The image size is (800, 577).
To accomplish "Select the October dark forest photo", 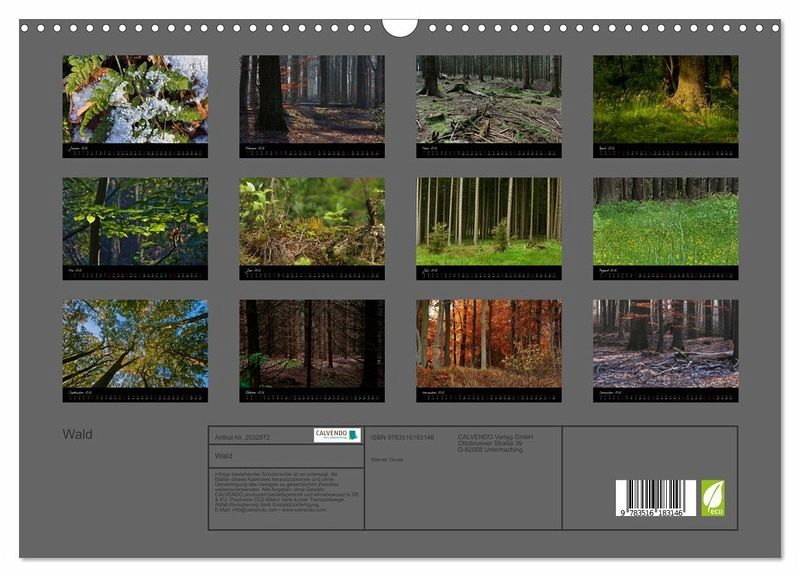I will (x=311, y=344).
